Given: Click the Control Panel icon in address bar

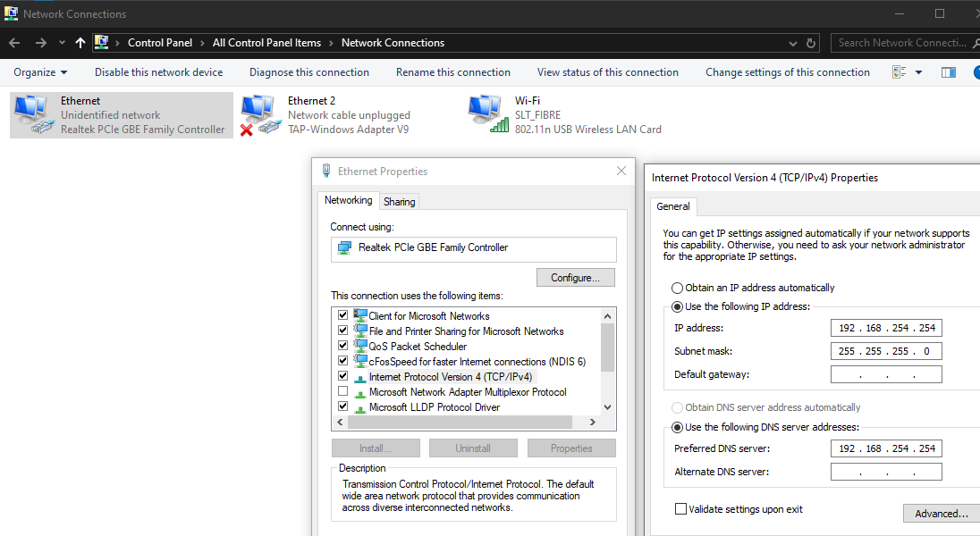Looking at the screenshot, I should 101,43.
